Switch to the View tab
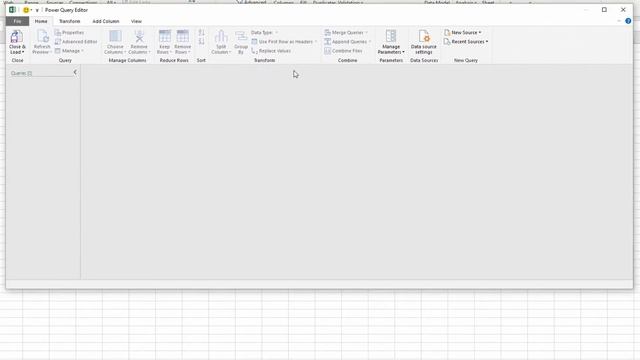The width and height of the screenshot is (640, 360). tap(136, 21)
